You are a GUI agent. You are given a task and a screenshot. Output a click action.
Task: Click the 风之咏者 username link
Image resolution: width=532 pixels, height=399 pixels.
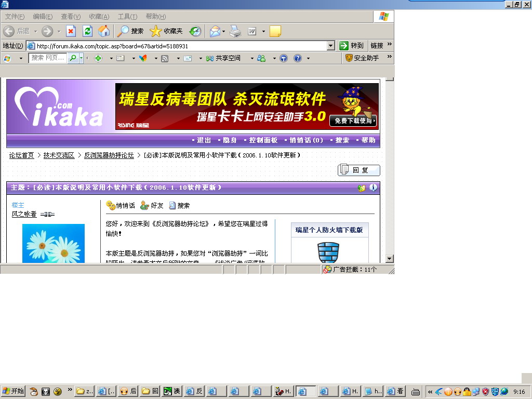[x=24, y=214]
